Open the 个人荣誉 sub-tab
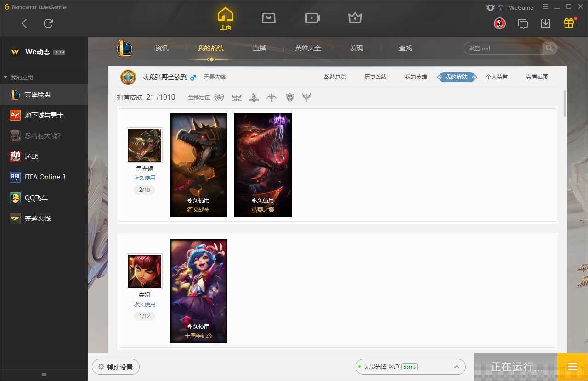Screen dimensions: 588x381 (497, 77)
